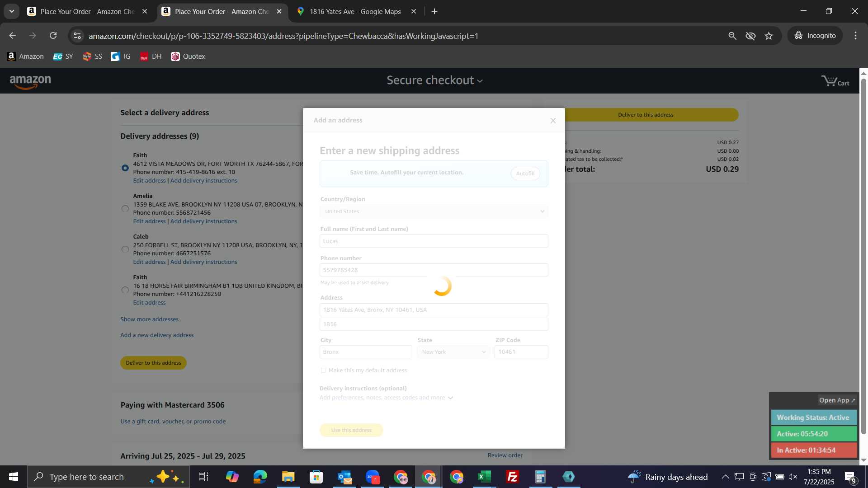Open the Cart icon in header
This screenshot has width=868, height=488.
click(x=835, y=81)
